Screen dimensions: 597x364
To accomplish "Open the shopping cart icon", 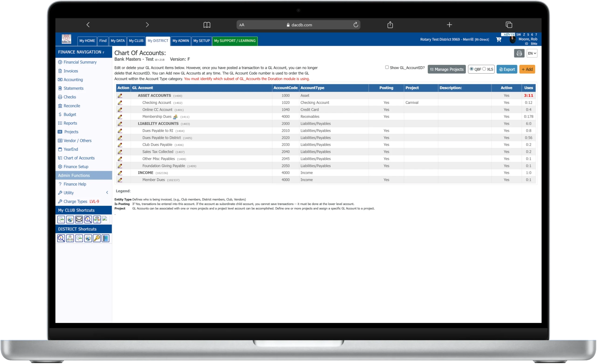I will click(x=499, y=39).
